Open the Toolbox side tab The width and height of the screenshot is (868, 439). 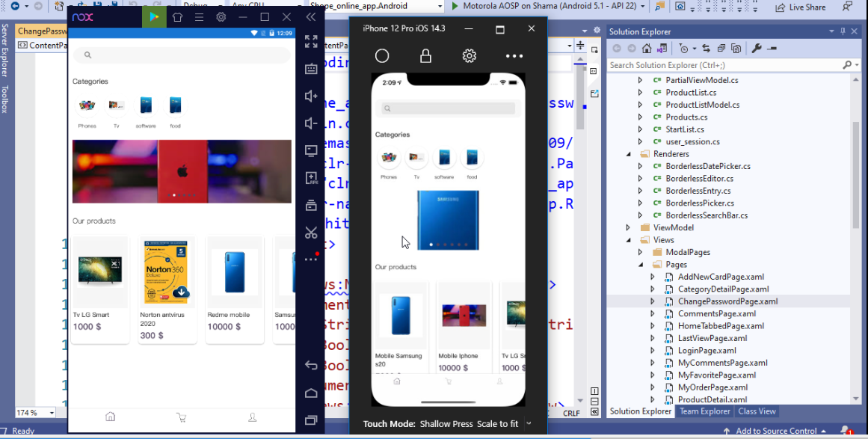pyautogui.click(x=4, y=99)
